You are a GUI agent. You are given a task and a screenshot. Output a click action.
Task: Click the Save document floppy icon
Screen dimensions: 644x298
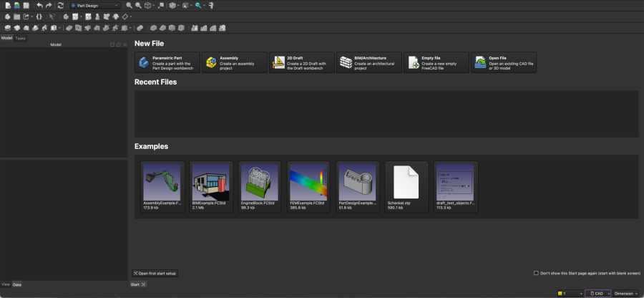27,5
